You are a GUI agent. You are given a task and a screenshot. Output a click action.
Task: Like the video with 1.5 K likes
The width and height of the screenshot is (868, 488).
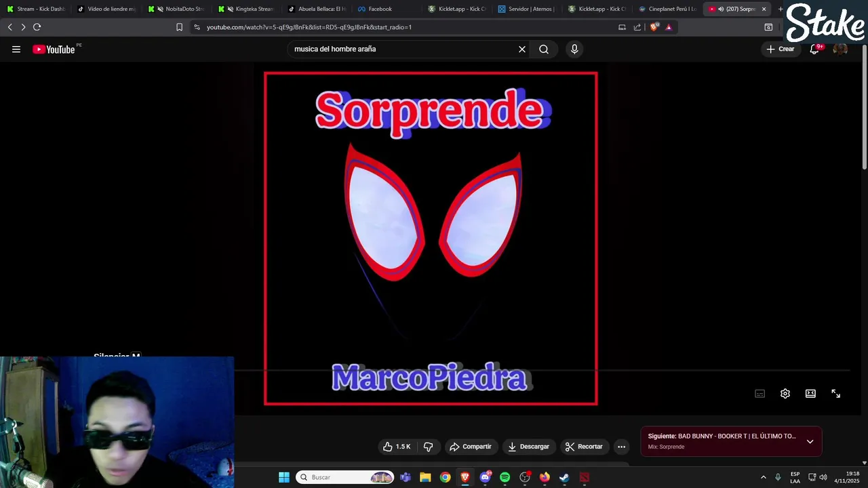[397, 447]
